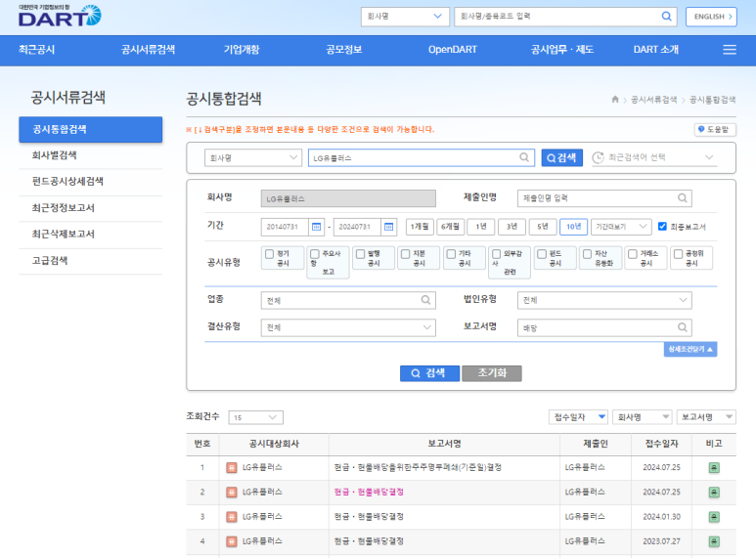Open the highlighted 현금·현물배당결정 report in row 2
This screenshot has width=756, height=558.
(369, 492)
